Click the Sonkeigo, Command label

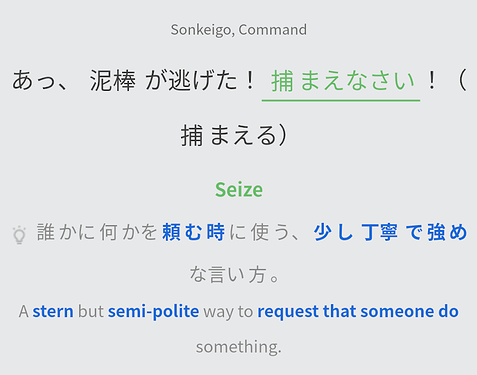tap(239, 30)
